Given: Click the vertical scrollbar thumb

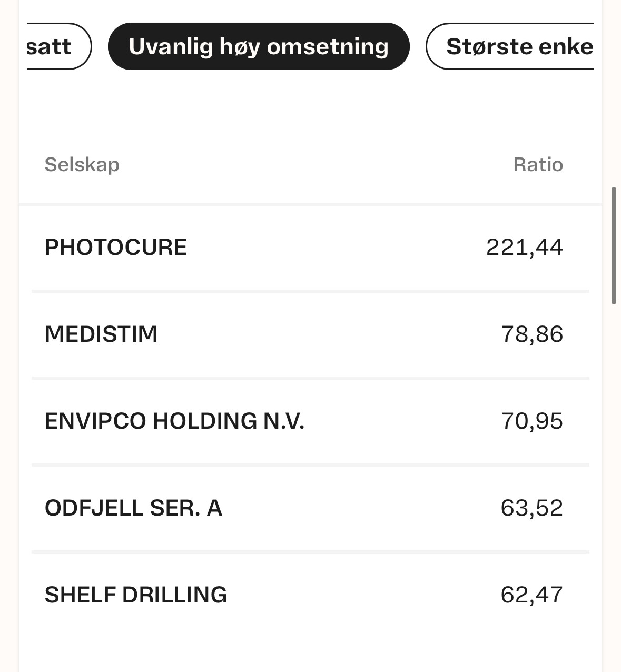Looking at the screenshot, I should coord(614,245).
